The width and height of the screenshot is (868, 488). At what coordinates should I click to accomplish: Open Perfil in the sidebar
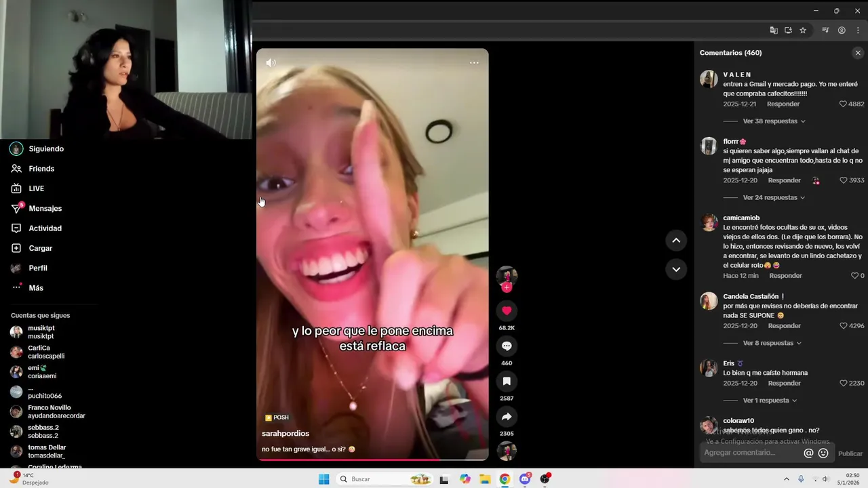pyautogui.click(x=38, y=268)
